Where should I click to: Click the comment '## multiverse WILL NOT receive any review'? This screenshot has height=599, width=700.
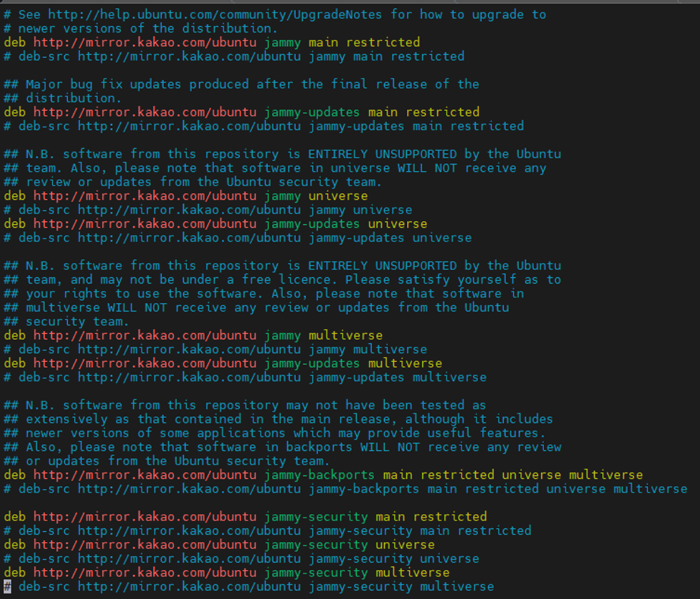point(256,307)
